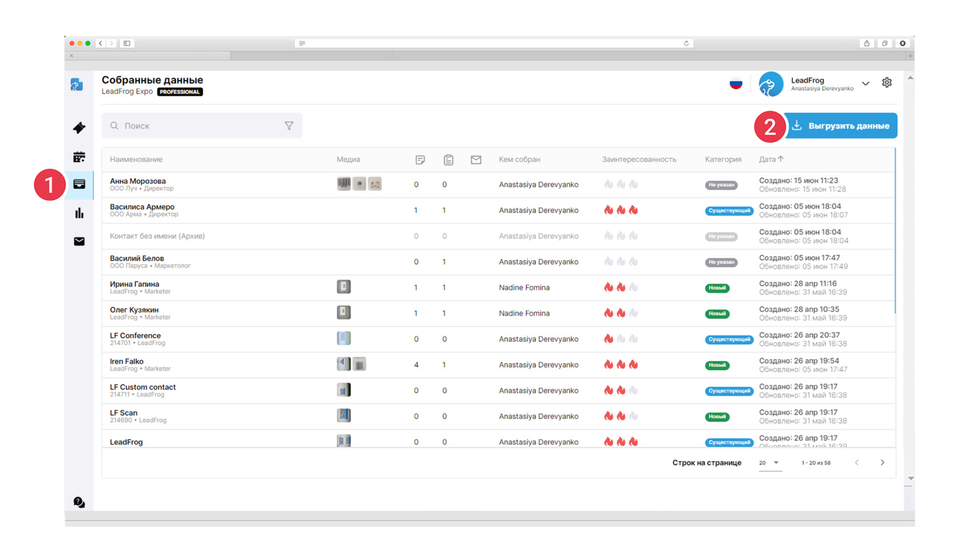Expand the LeadFrog account dropdown chevron
This screenshot has width=980, height=560.
pos(866,83)
